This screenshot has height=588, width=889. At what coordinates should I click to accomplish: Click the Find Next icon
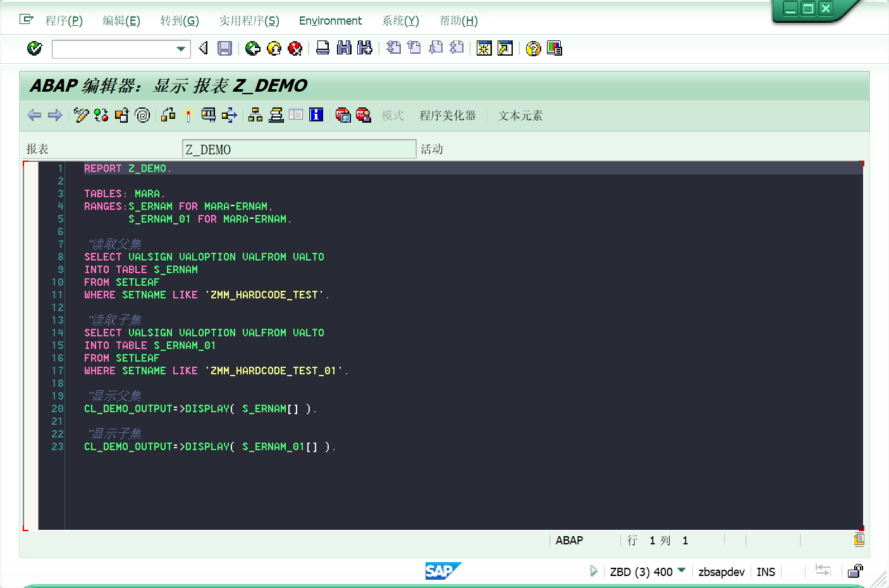(365, 48)
